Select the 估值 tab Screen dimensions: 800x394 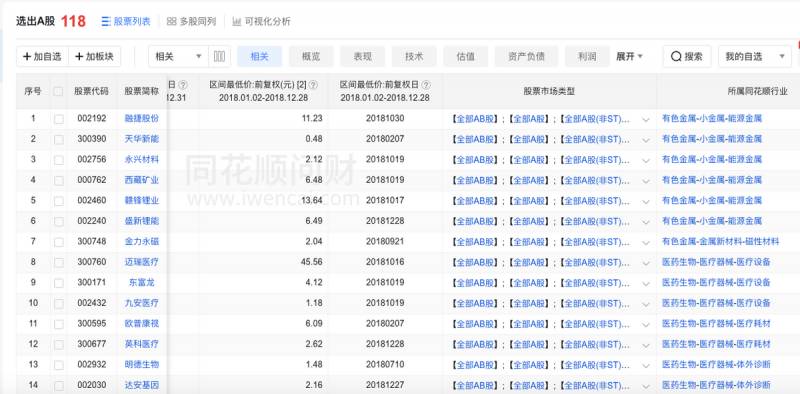click(465, 57)
